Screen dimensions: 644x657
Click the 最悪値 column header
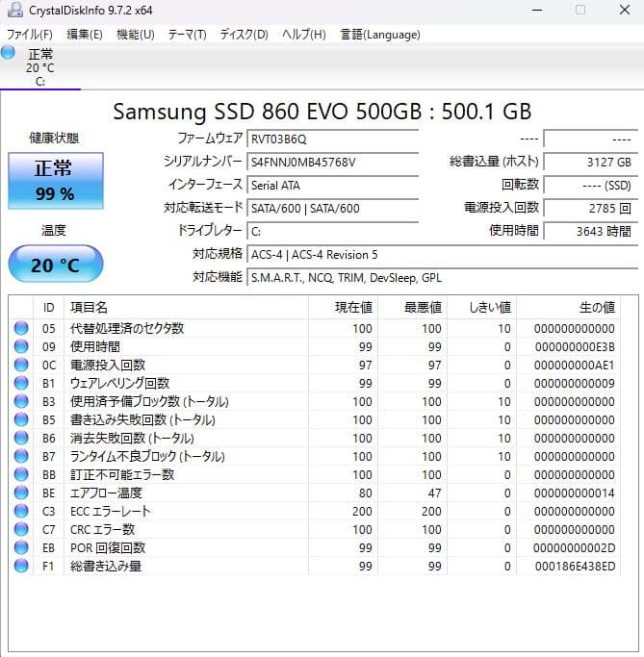(413, 308)
